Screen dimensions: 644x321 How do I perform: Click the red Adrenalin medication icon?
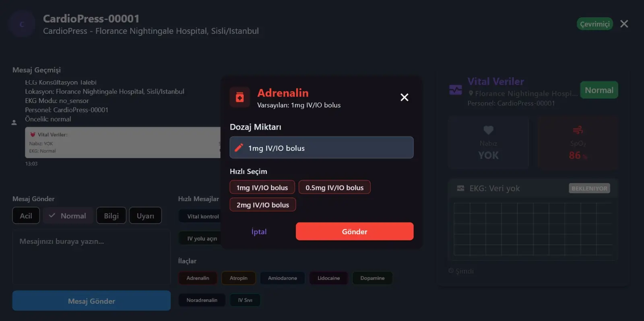pos(240,97)
